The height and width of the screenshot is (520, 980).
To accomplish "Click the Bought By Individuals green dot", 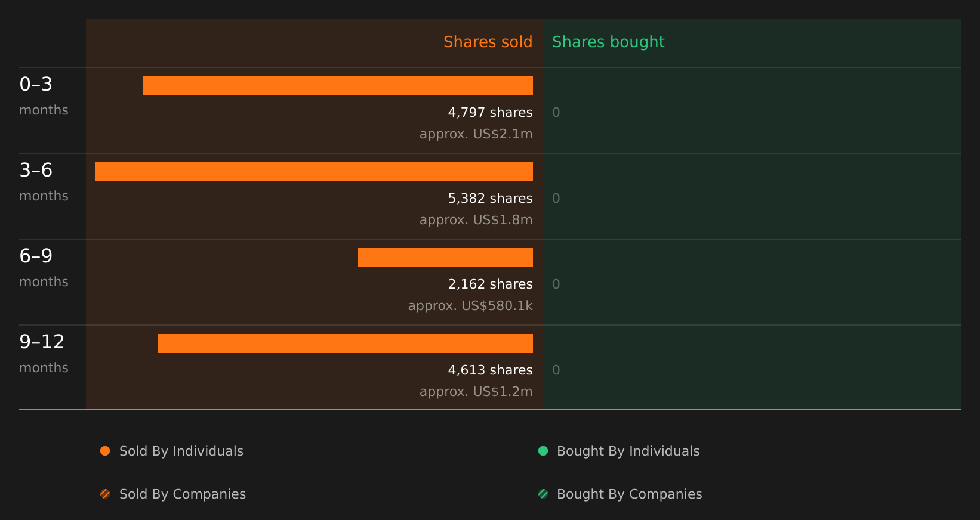I will (543, 451).
